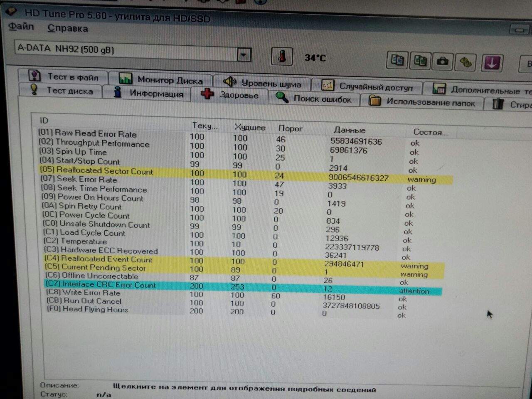Image resolution: width=532 pixels, height=399 pixels.
Task: Switch to the Тест диска tab
Action: [x=61, y=90]
